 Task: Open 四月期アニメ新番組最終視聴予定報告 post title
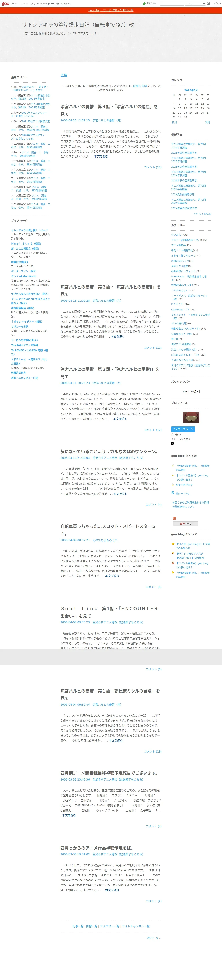[109, 773]
